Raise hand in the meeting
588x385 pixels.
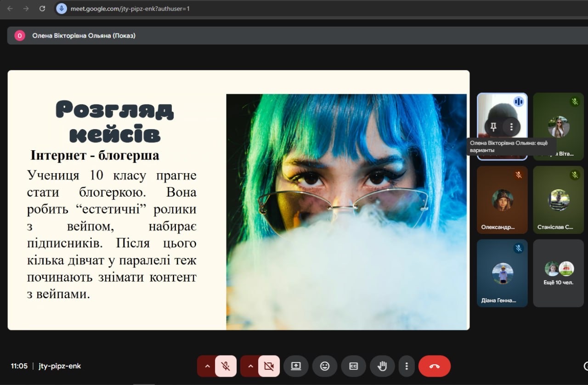(x=382, y=366)
